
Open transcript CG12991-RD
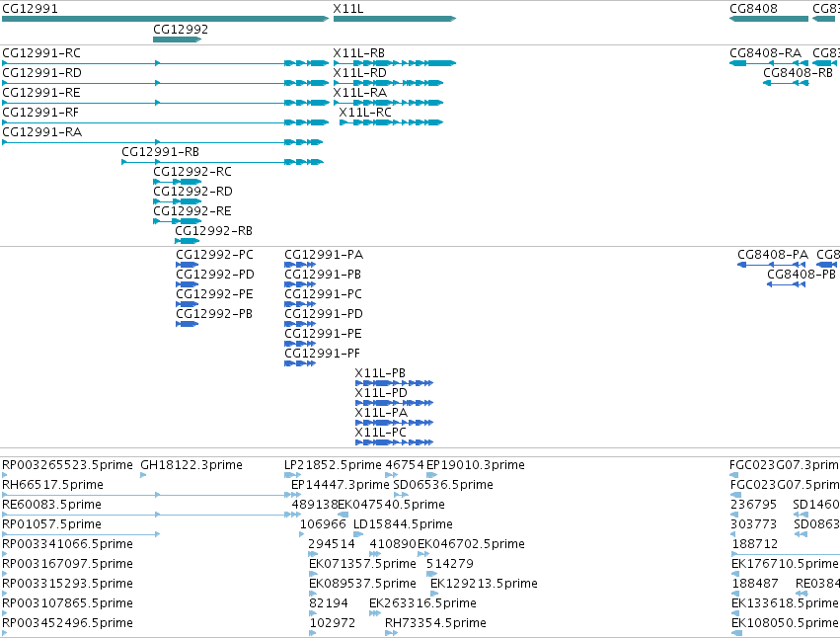pyautogui.click(x=41, y=73)
